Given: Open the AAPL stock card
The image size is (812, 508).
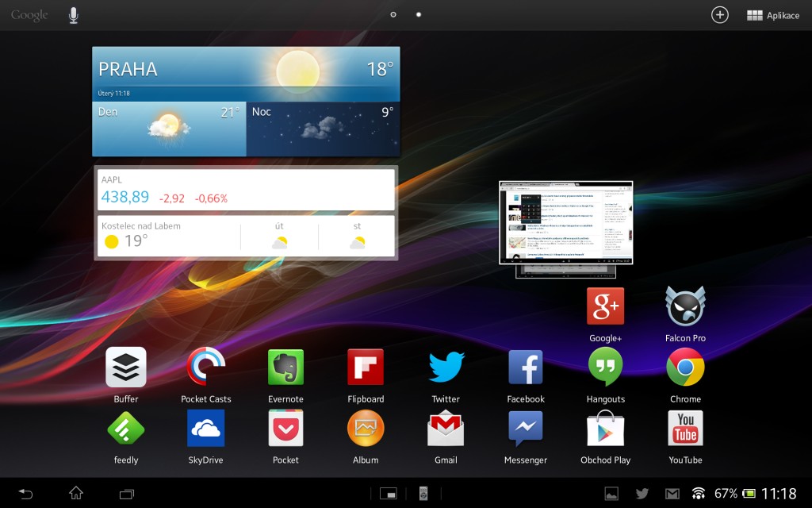Looking at the screenshot, I should pyautogui.click(x=246, y=190).
